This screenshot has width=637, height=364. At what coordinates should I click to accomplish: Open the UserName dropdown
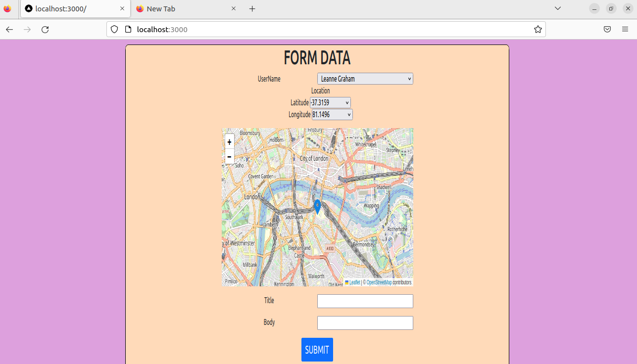click(365, 79)
